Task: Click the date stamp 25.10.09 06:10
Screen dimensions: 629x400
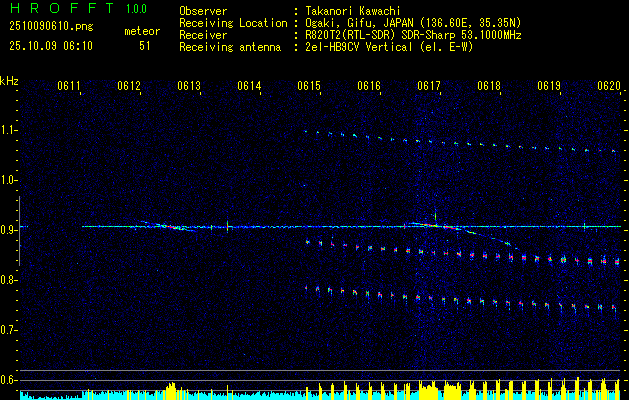Action: (x=51, y=46)
